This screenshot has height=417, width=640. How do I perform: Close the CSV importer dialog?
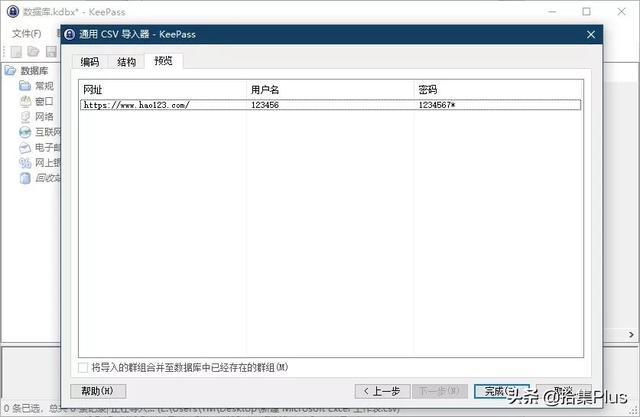click(x=591, y=35)
